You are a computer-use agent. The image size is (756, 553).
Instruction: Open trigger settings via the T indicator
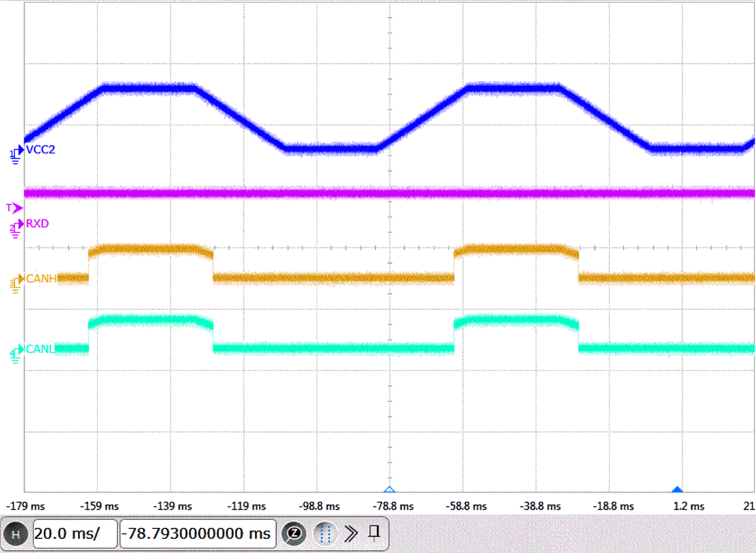pyautogui.click(x=11, y=208)
